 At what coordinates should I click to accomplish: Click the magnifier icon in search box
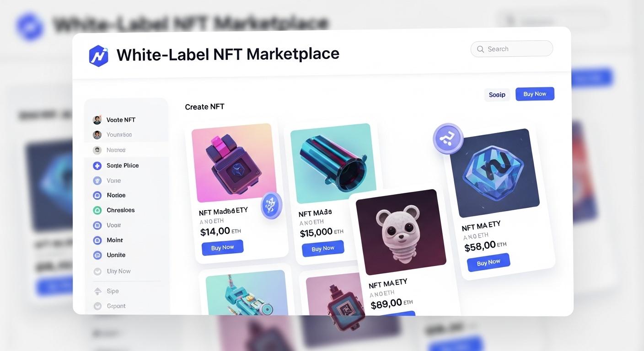[480, 49]
